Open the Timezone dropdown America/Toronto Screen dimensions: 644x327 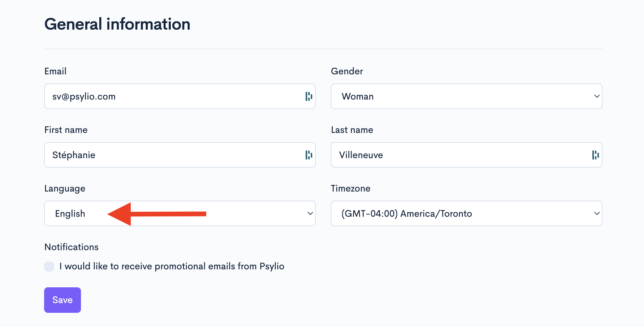click(466, 214)
